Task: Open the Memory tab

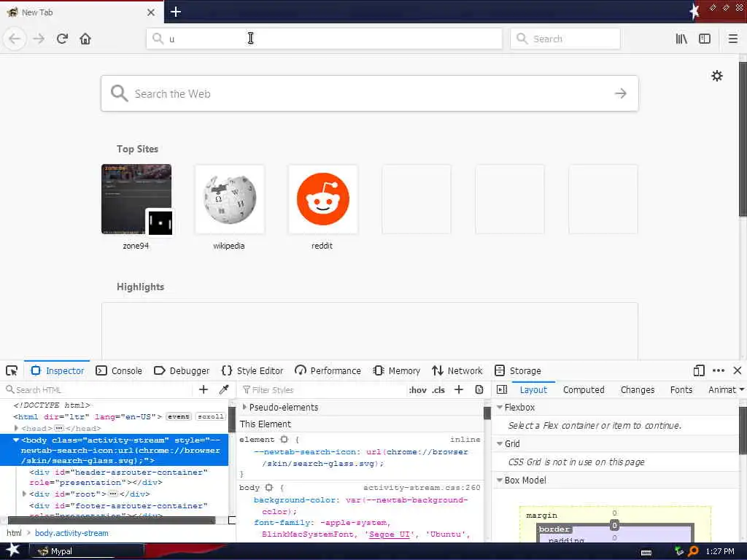Action: pyautogui.click(x=397, y=370)
